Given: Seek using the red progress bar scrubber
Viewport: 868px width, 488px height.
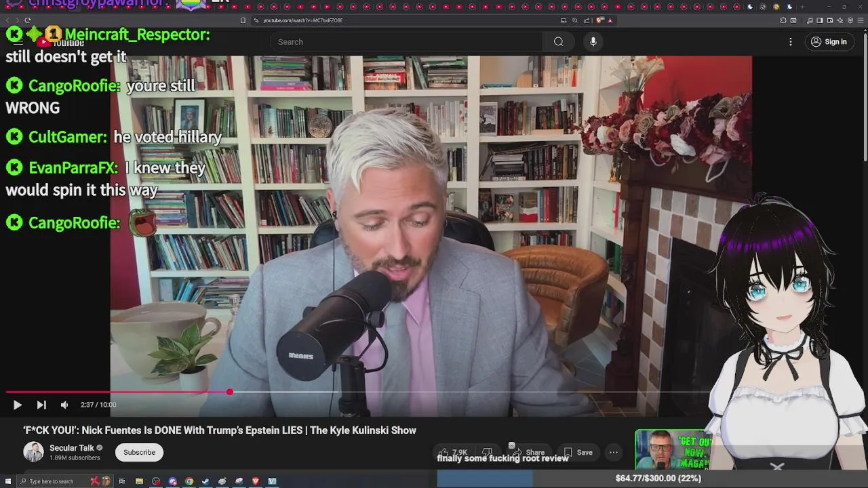Looking at the screenshot, I should point(230,392).
